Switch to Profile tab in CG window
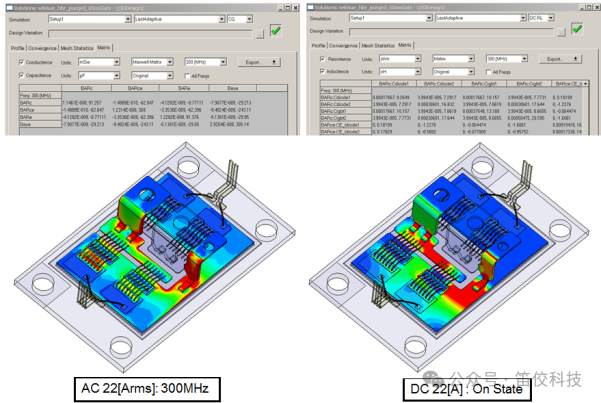 [x=17, y=48]
